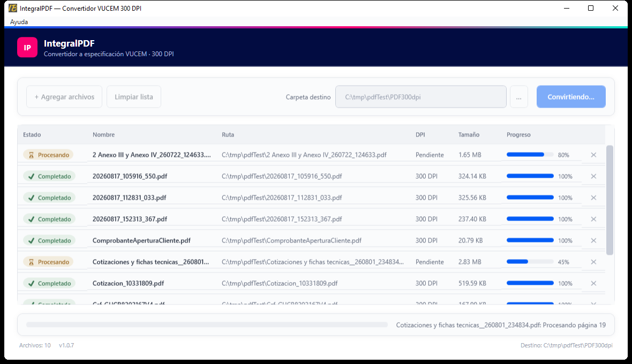Click the file list vertical scrollbar
The image size is (632, 364).
610,200
